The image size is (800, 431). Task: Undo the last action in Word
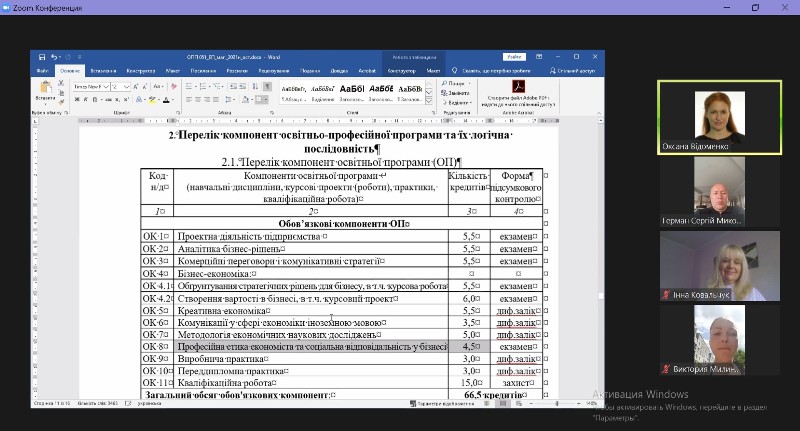(x=54, y=57)
